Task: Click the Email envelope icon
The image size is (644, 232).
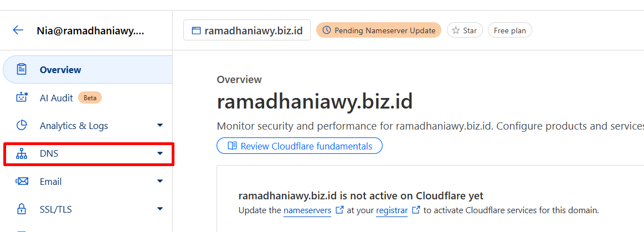Action: [22, 181]
